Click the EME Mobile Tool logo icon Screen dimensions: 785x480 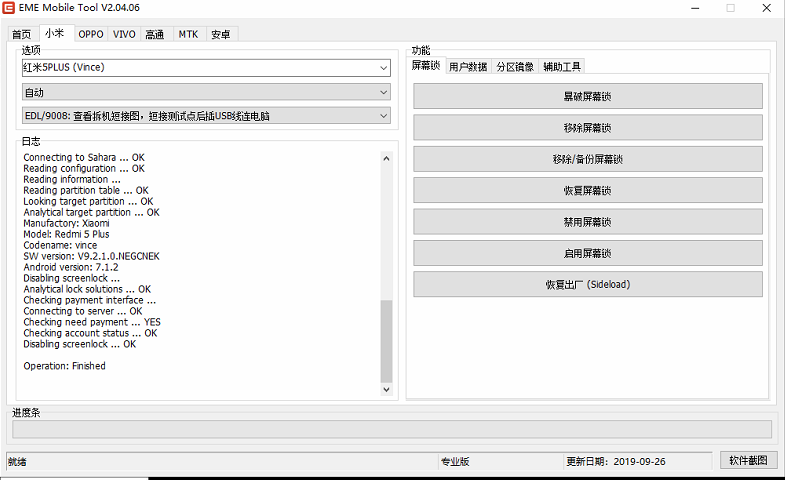tap(9, 8)
